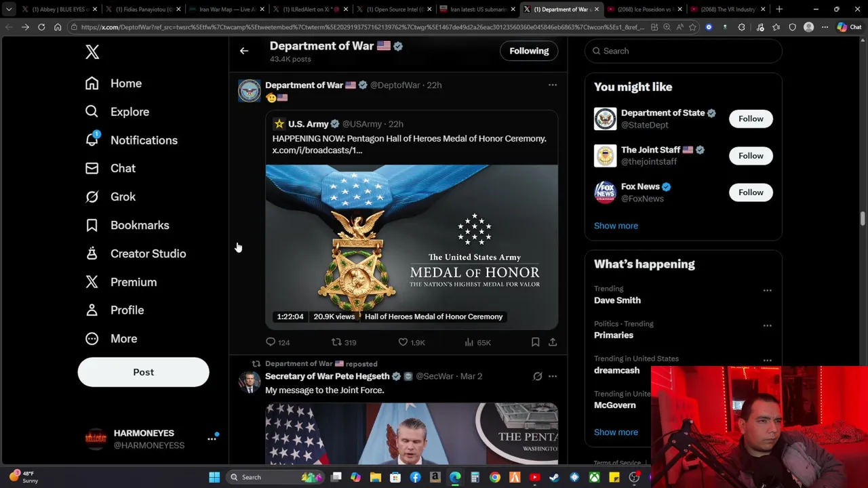Open the x.com/i/broadcasts link in the quoted post
868x488 pixels.
(317, 150)
